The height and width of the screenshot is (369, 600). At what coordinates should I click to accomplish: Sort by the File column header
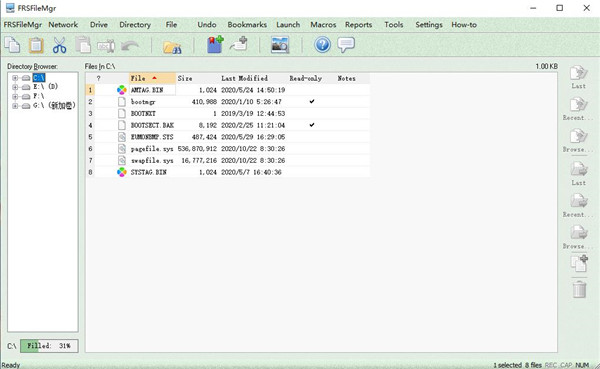tap(152, 78)
